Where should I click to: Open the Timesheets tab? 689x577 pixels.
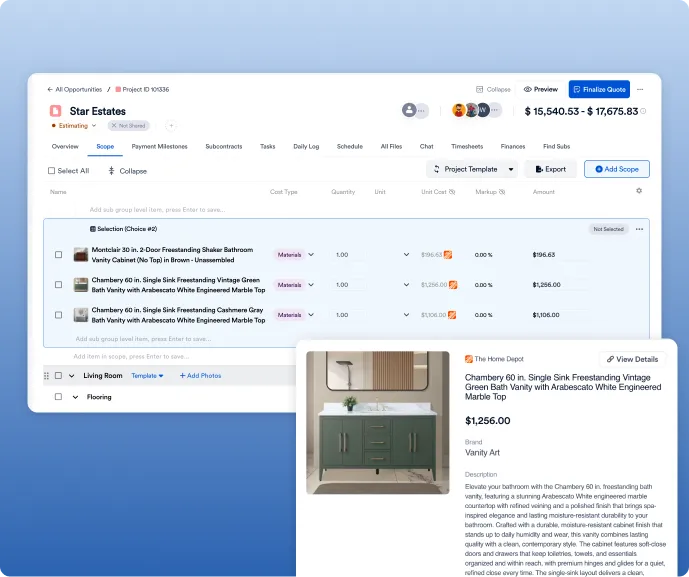(x=467, y=146)
